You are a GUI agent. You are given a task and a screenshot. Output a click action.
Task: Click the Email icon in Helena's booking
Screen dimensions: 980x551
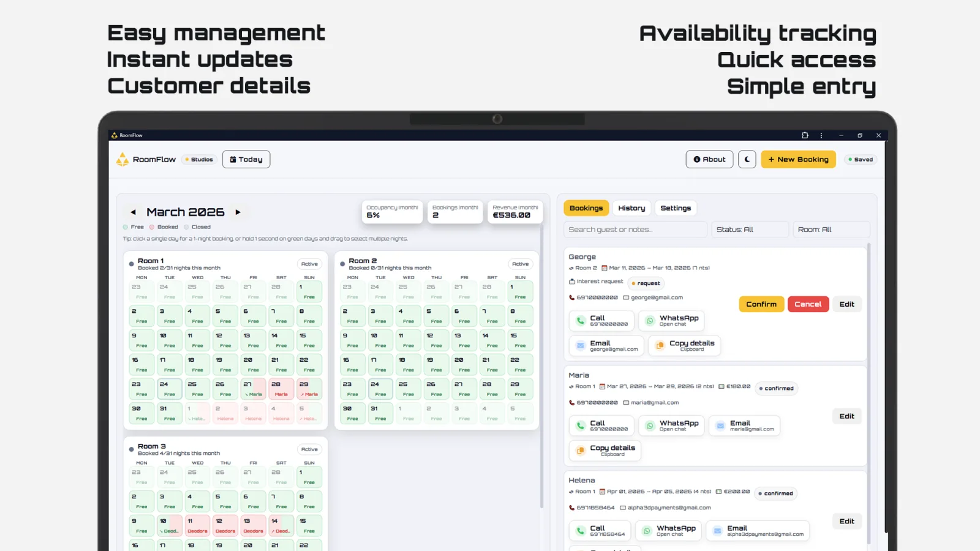(x=717, y=531)
